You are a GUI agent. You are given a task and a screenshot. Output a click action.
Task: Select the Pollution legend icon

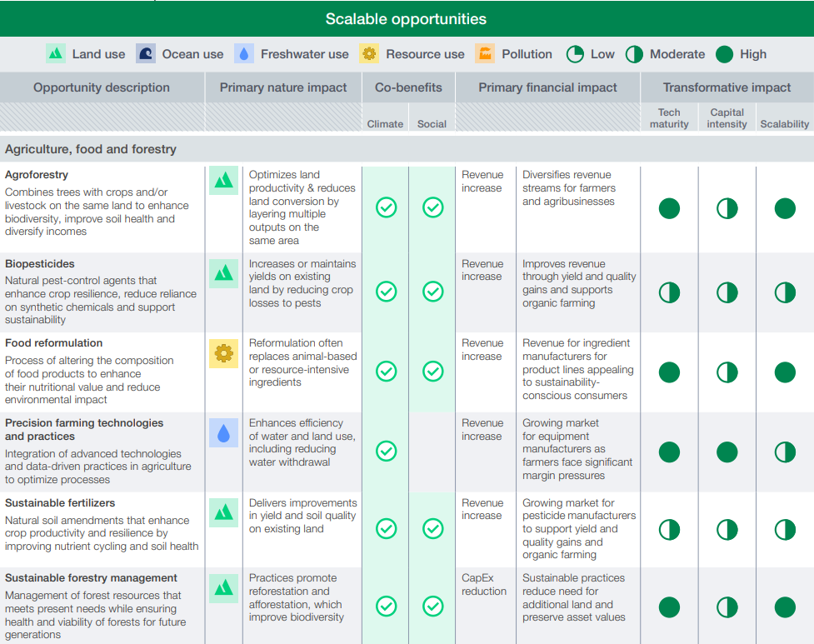484,54
